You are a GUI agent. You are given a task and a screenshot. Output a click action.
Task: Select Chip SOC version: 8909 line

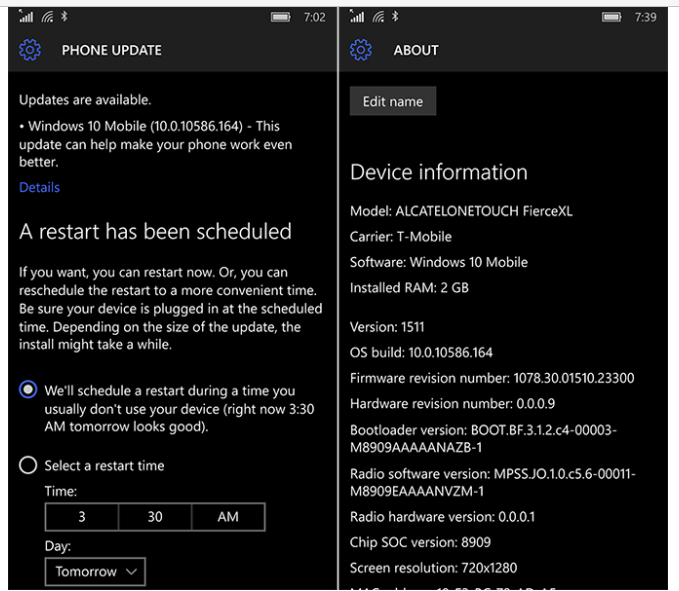[420, 542]
